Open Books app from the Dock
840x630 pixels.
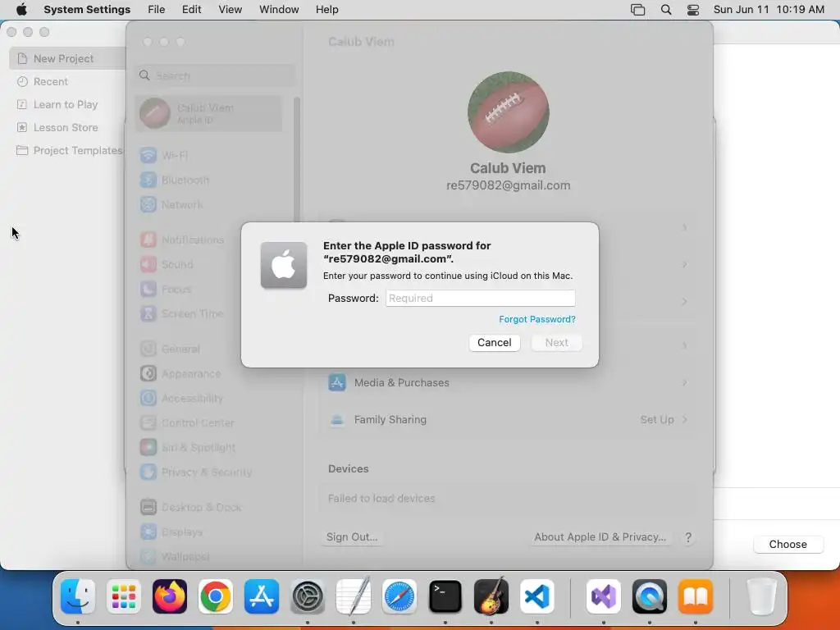point(696,596)
